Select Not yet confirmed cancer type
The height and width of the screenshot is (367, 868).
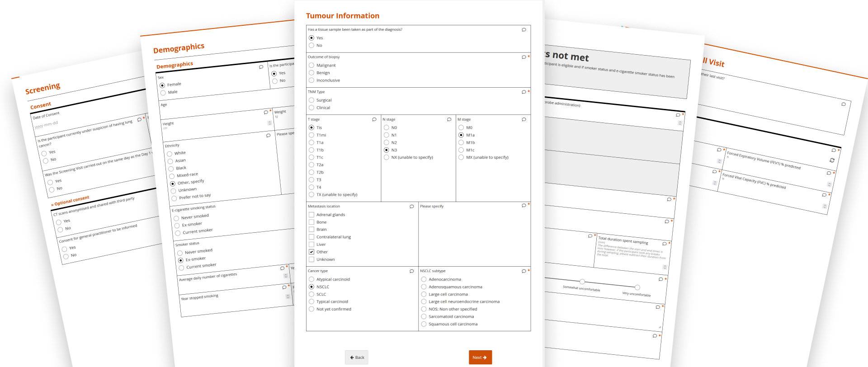tap(311, 309)
